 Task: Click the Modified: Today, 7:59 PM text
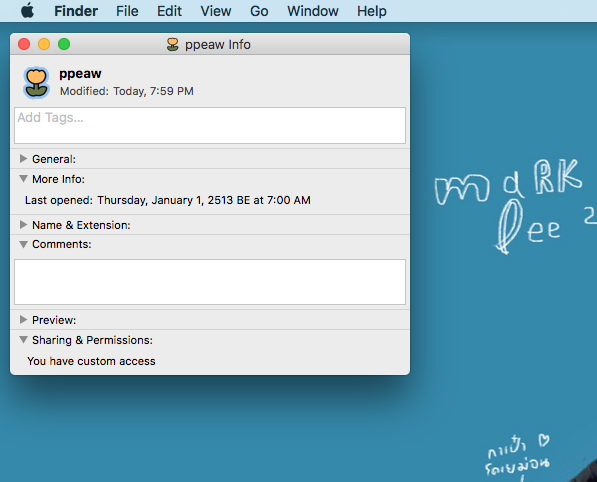tap(127, 91)
